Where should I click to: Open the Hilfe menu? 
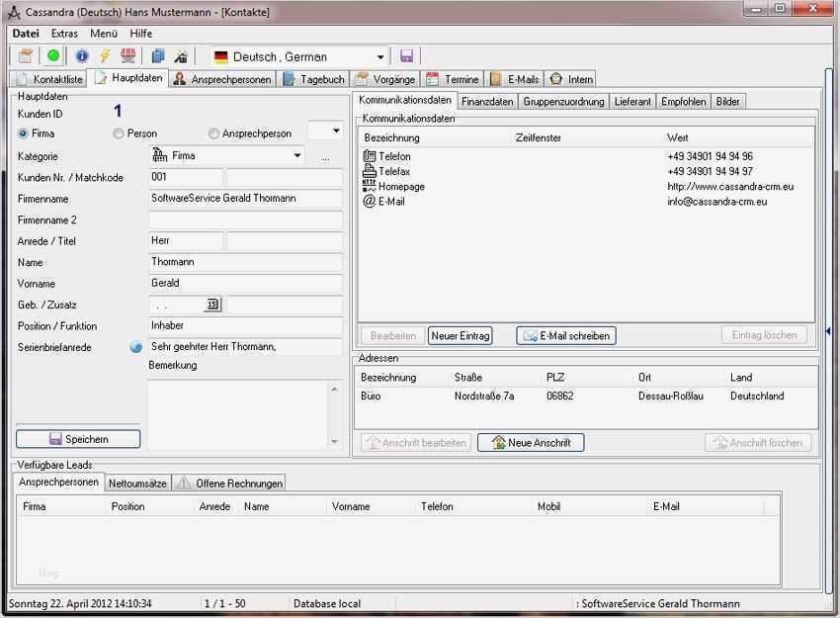tap(141, 34)
